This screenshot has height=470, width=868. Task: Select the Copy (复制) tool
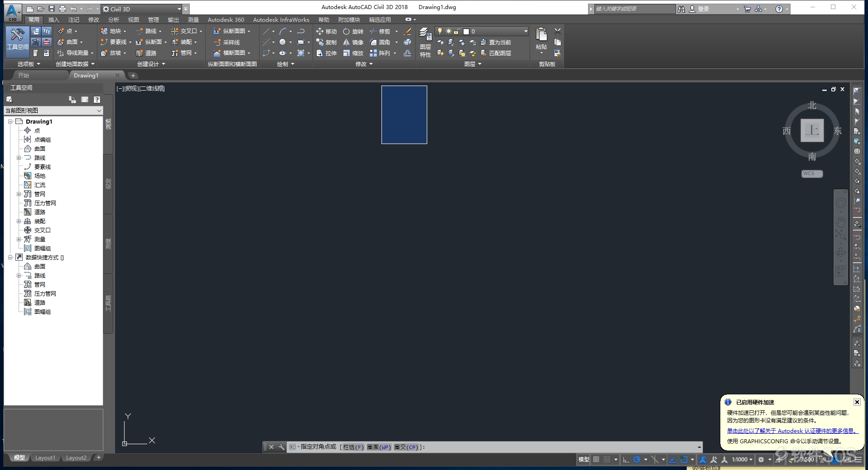point(327,42)
